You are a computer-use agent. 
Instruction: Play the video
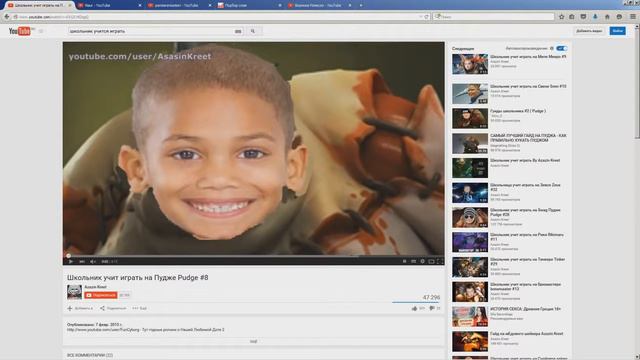(x=71, y=261)
